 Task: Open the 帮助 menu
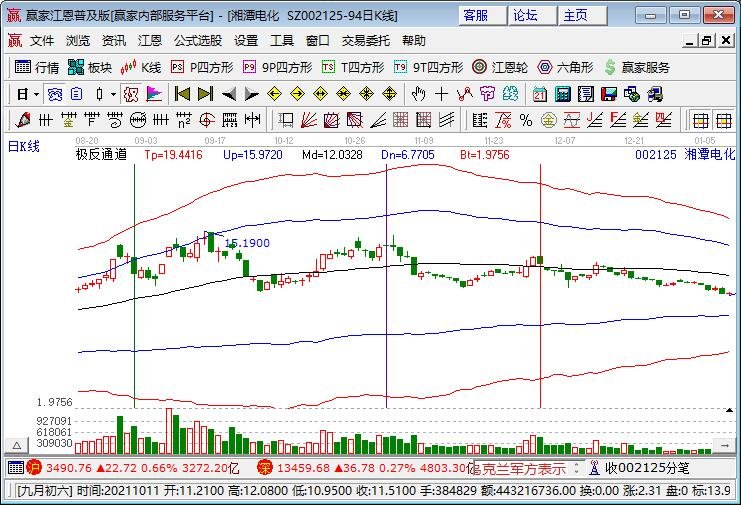click(414, 41)
